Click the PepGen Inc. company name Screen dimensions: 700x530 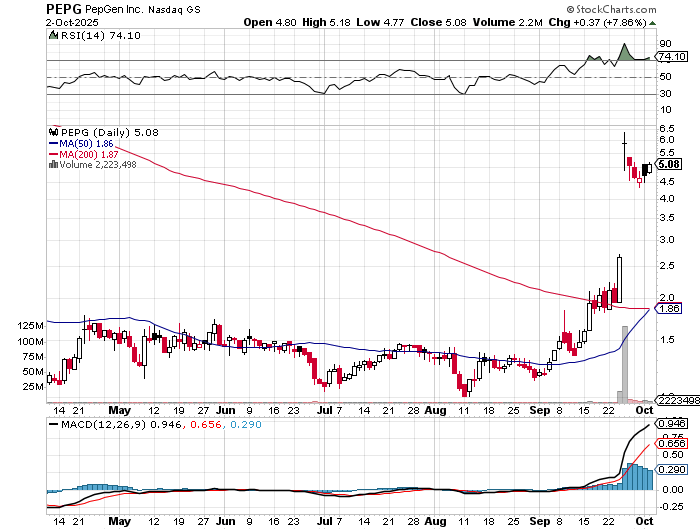click(114, 9)
